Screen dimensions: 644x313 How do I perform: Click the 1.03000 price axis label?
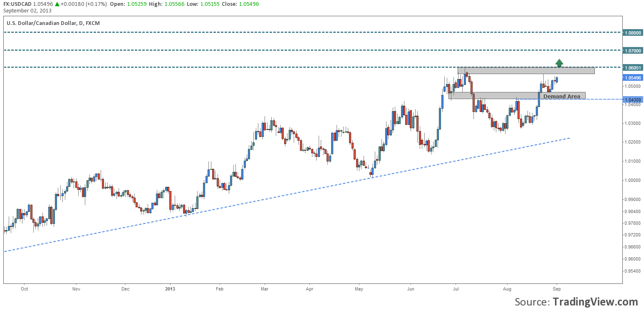pos(632,124)
